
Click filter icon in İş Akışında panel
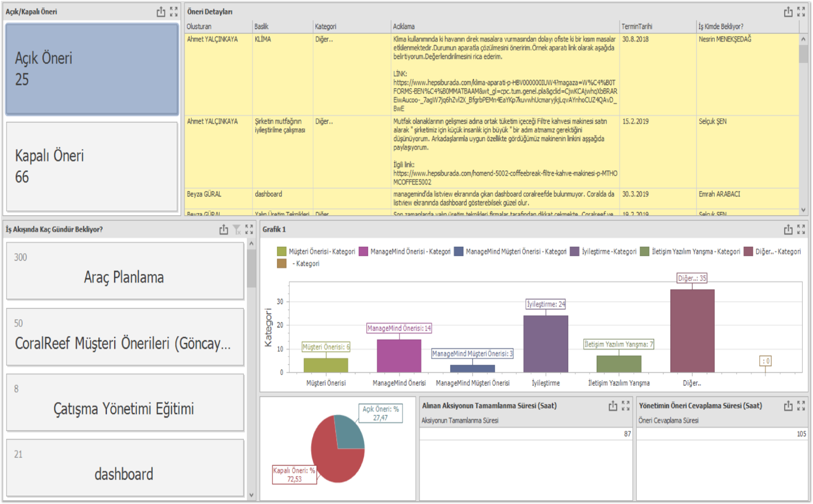click(237, 230)
